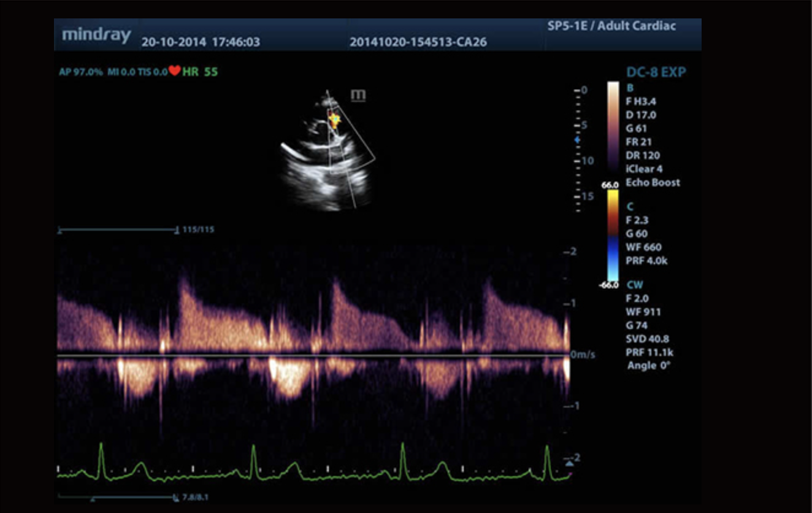812x513 pixels.
Task: Click the Color gain G 60
Action: coord(637,234)
